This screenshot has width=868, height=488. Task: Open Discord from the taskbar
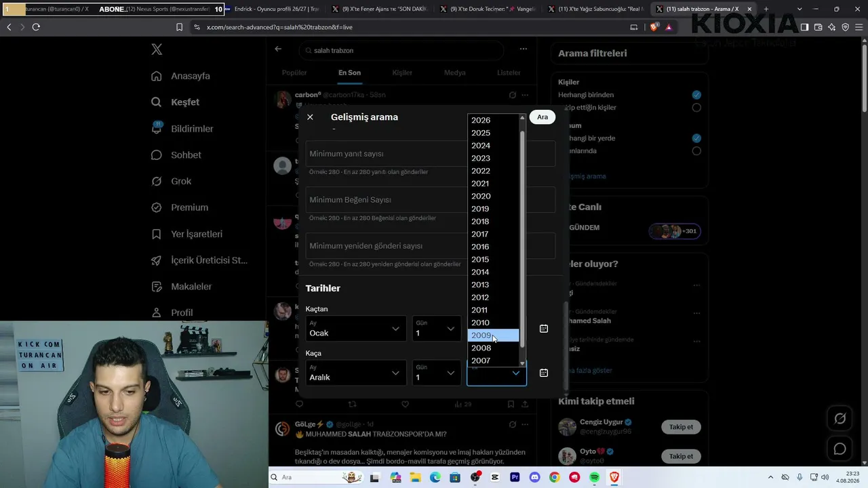pos(534,478)
